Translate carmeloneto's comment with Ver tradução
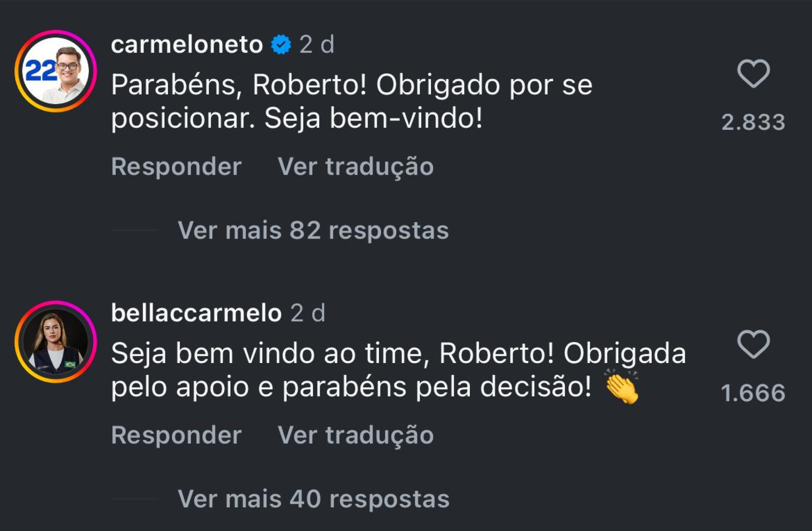Screen dimensions: 812x531 [356, 166]
